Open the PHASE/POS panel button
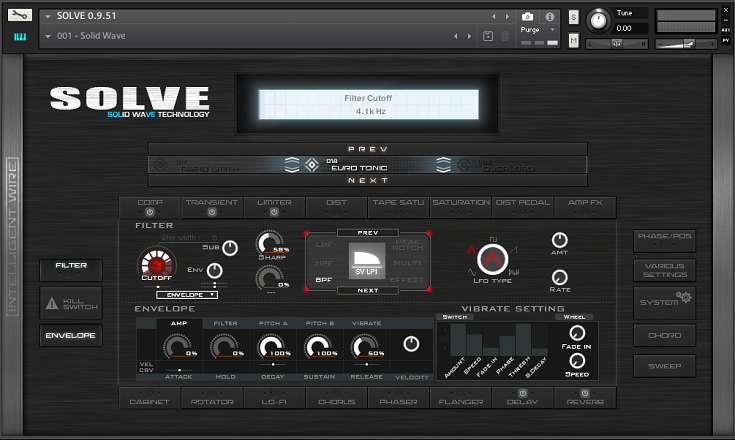 665,240
